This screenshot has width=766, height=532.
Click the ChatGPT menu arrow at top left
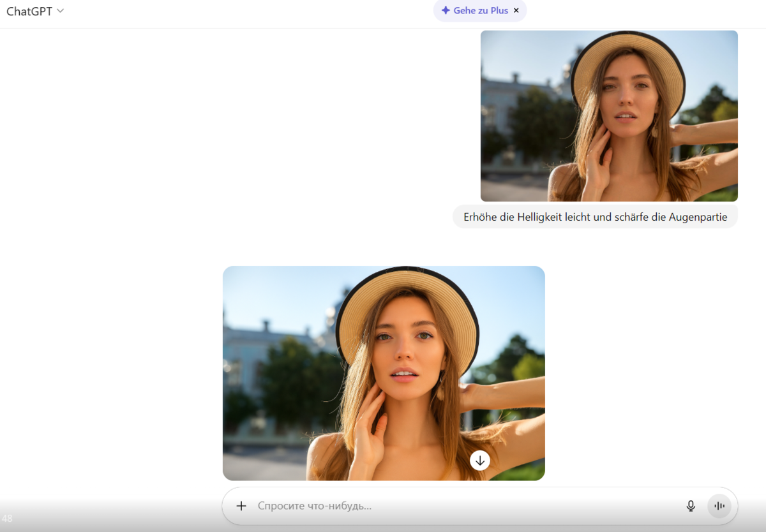coord(59,10)
